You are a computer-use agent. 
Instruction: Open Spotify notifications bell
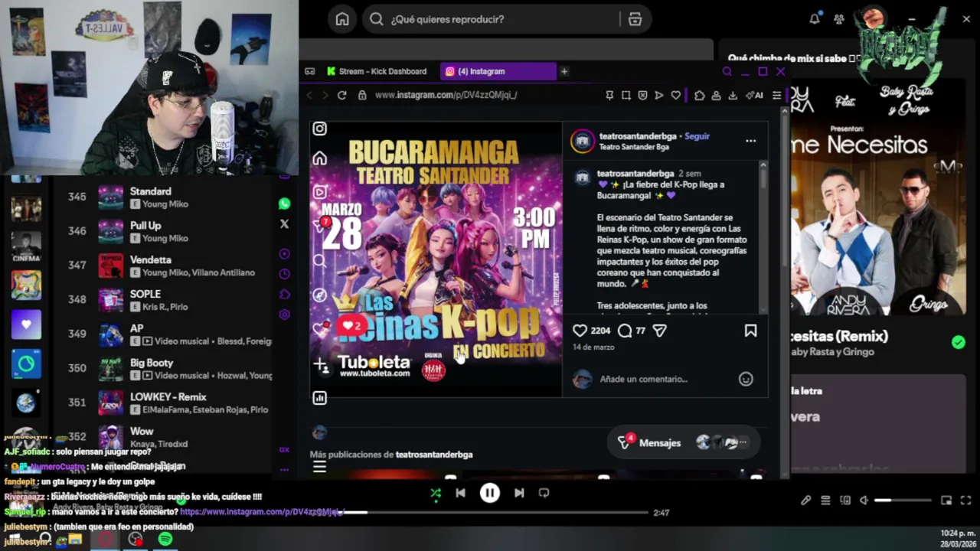[815, 19]
